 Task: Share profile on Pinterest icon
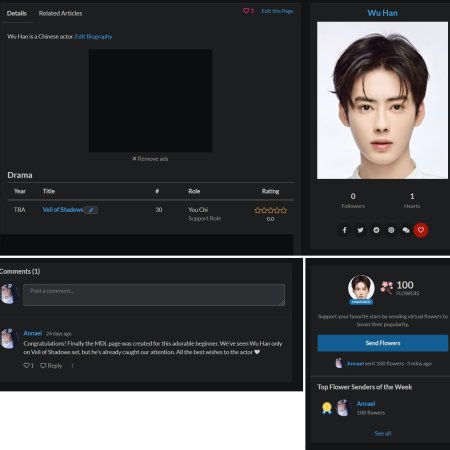coord(391,230)
